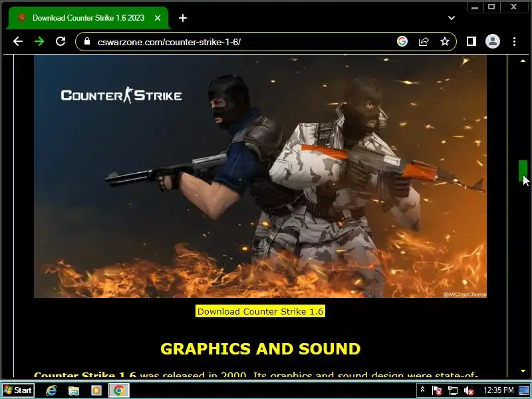Select the Download Counter Strike 1.6 2023 tab
532x399 pixels.
88,18
